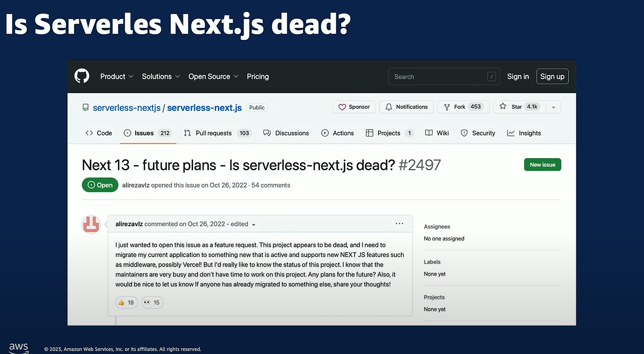Switch to the Issues tab
The width and height of the screenshot is (644, 354).
148,133
